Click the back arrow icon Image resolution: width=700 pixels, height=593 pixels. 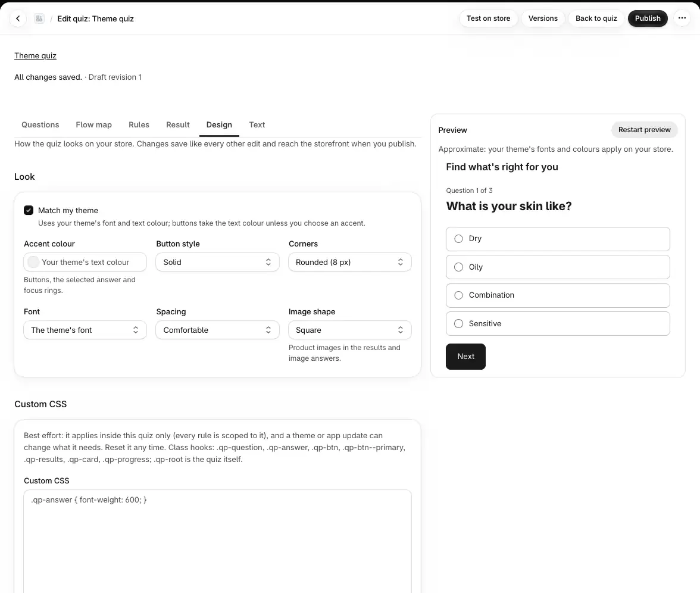(x=18, y=18)
